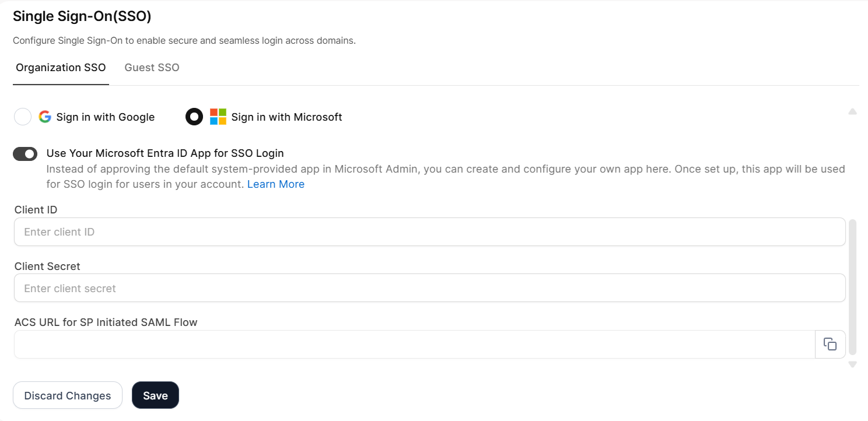Switch to the Organization SSO tab

(x=61, y=68)
